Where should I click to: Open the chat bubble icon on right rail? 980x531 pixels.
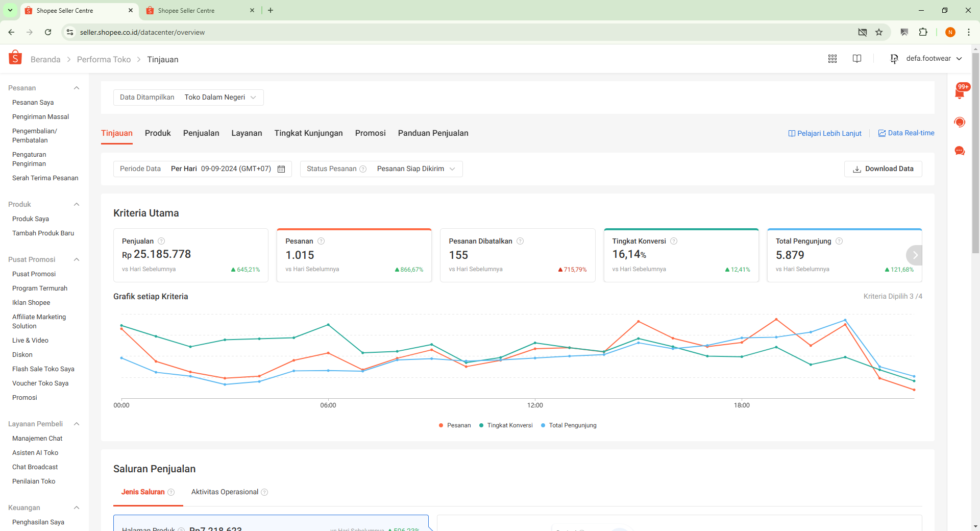pyautogui.click(x=960, y=151)
